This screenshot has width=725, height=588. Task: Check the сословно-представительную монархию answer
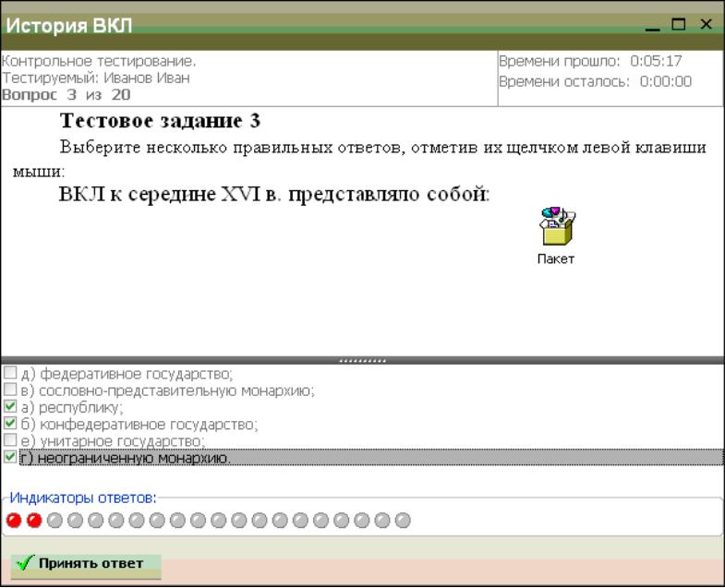(x=10, y=390)
